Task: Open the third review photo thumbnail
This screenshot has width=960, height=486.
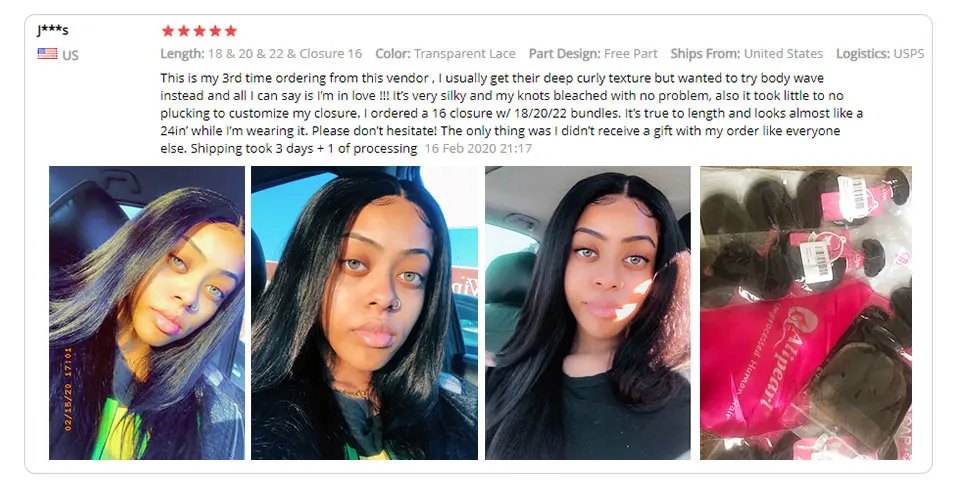Action: pyautogui.click(x=588, y=313)
